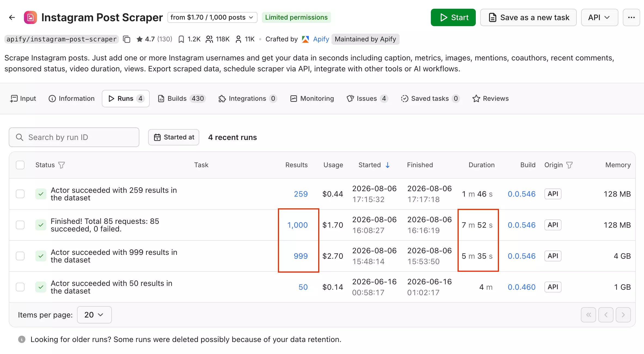This screenshot has width=644, height=354.
Task: Go to the Integrations tab
Action: pyautogui.click(x=248, y=99)
